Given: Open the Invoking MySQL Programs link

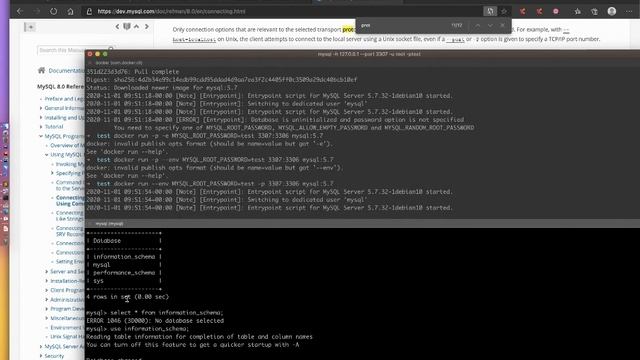Looking at the screenshot, I should (x=70, y=164).
